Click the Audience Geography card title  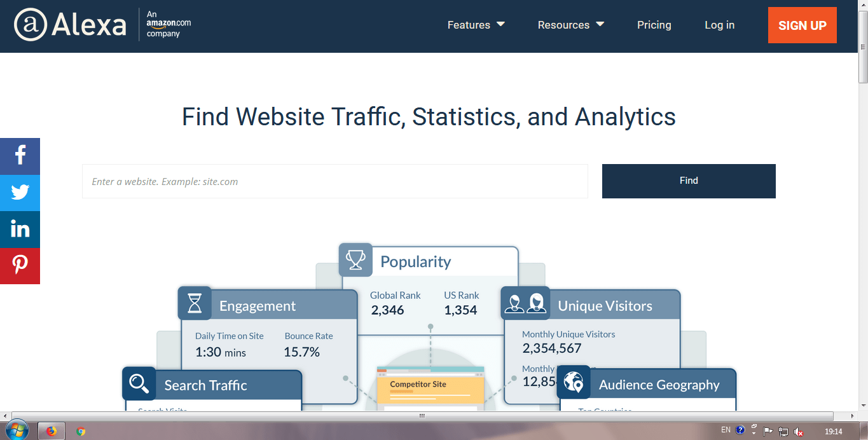659,385
